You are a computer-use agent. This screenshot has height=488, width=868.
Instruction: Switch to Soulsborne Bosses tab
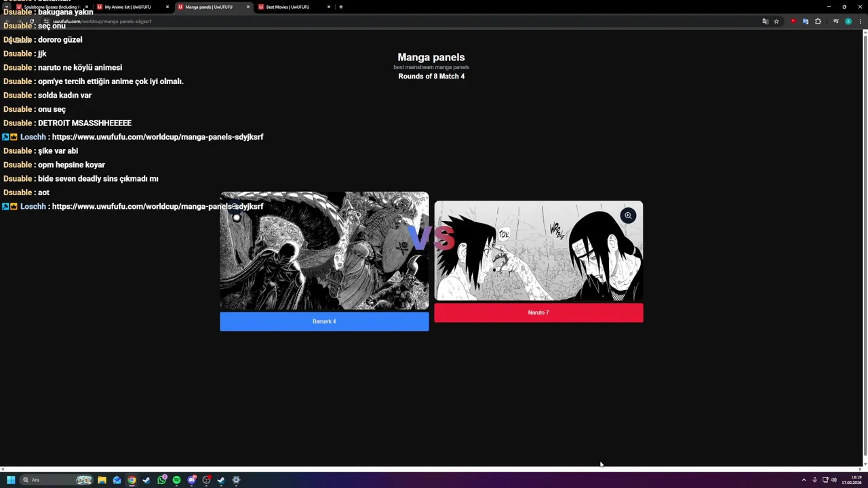52,7
